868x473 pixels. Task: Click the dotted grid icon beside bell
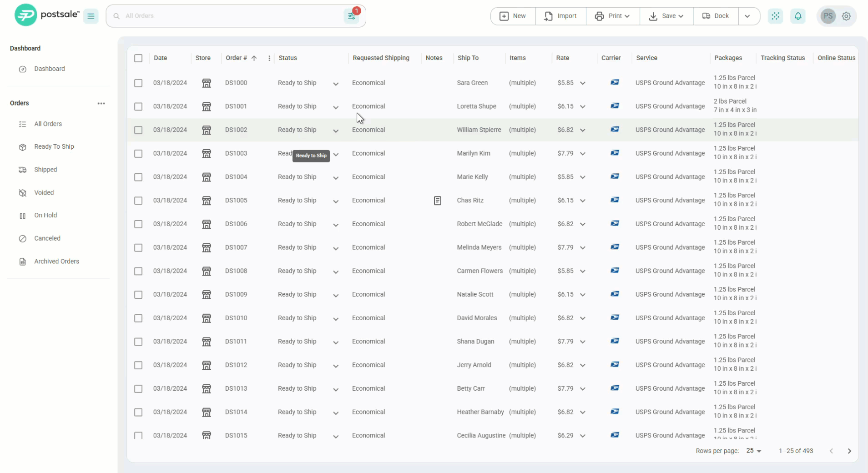pyautogui.click(x=775, y=16)
